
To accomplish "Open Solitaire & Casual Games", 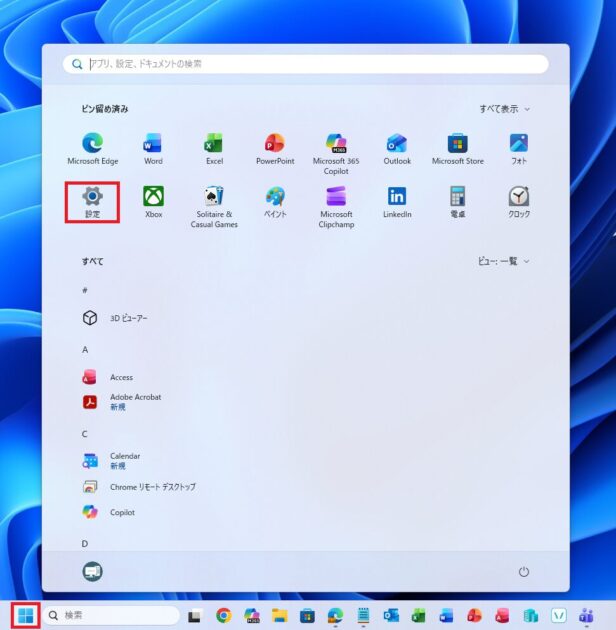I will [x=214, y=207].
